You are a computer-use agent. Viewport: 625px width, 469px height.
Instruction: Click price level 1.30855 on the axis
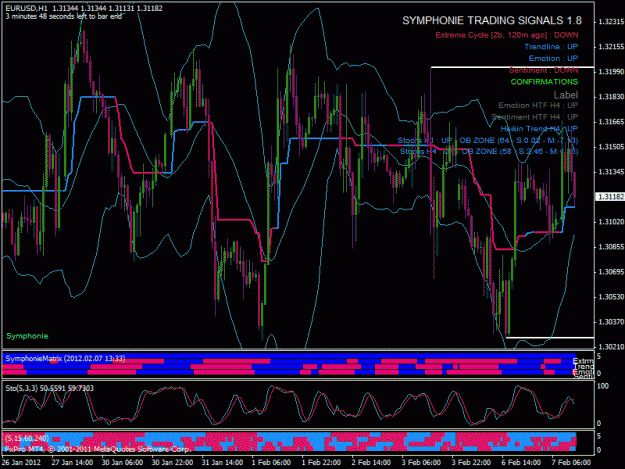coord(611,247)
